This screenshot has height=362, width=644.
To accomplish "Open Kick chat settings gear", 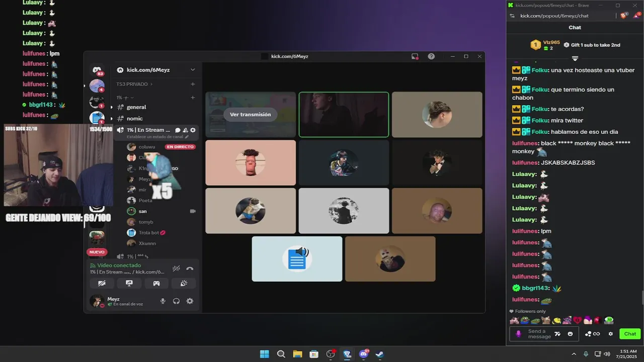I will pos(611,334).
